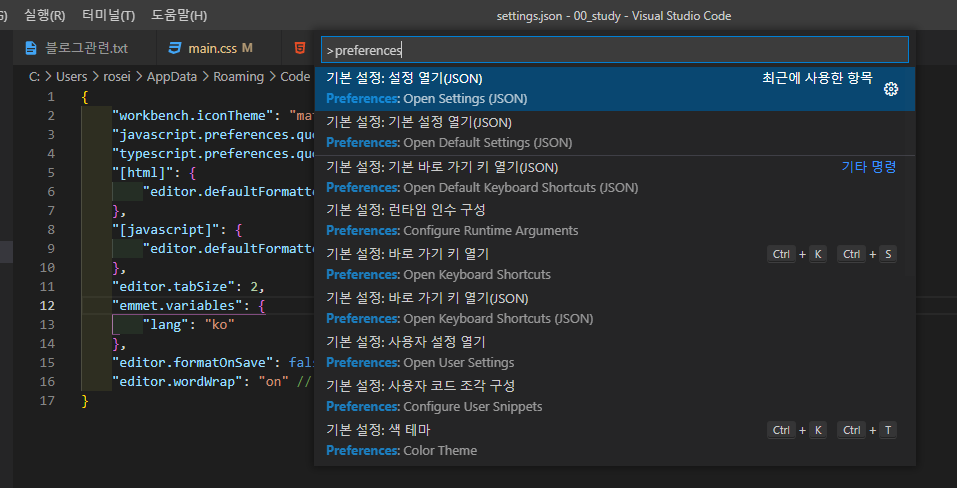Click the "on" value on line 16

tap(273, 382)
